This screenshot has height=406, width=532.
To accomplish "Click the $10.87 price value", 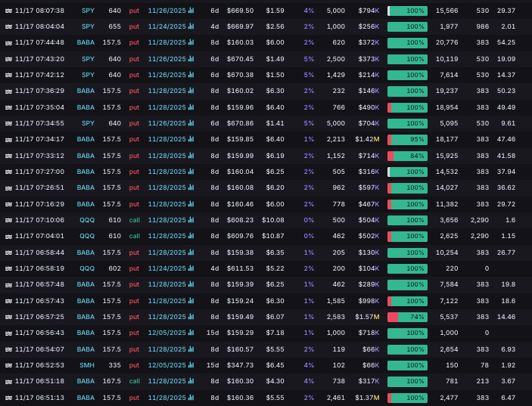I will click(x=272, y=236).
